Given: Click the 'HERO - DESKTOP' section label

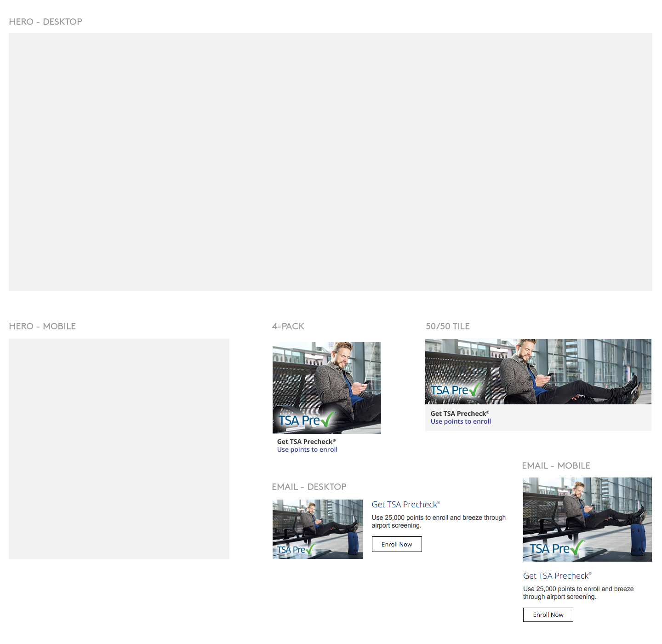Looking at the screenshot, I should [46, 22].
